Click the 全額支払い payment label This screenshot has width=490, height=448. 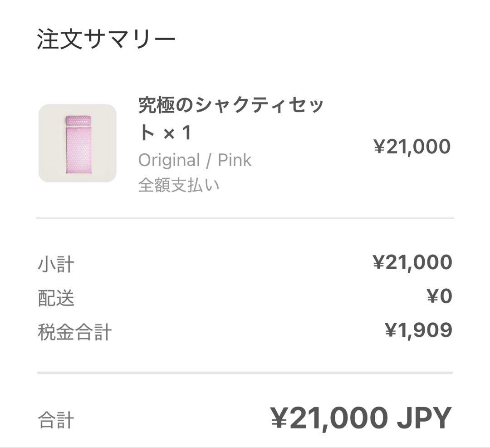click(179, 185)
